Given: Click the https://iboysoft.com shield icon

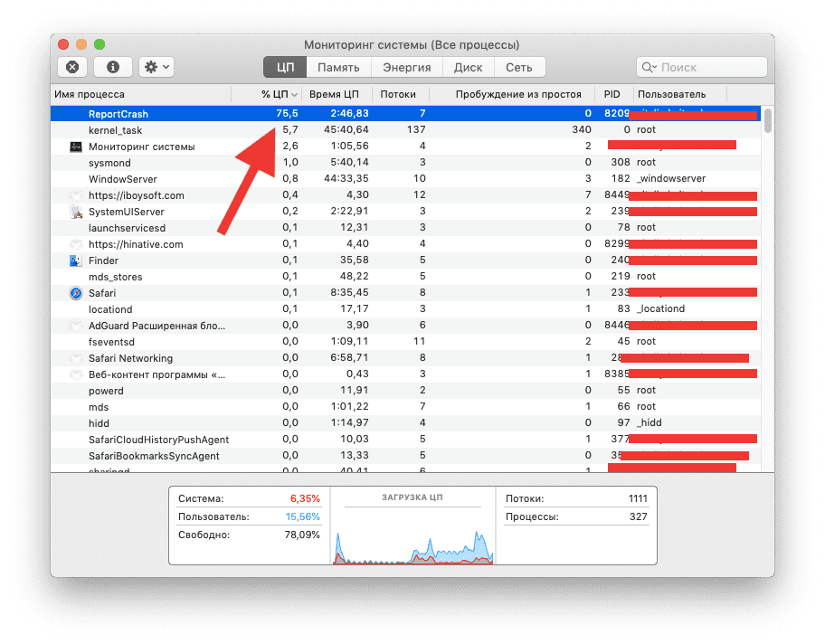Looking at the screenshot, I should click(x=76, y=195).
